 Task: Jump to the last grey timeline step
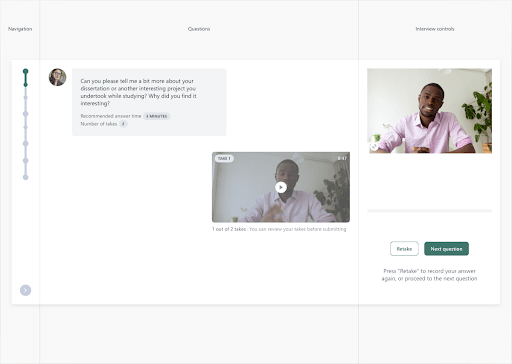(25, 177)
